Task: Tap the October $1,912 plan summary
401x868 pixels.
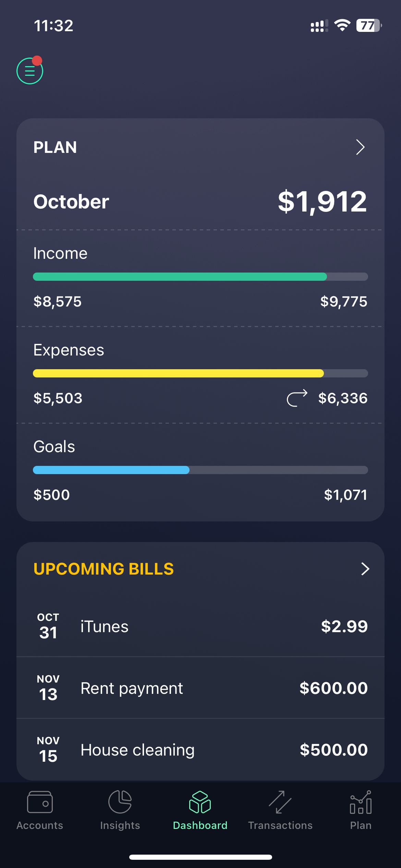Action: pos(200,202)
